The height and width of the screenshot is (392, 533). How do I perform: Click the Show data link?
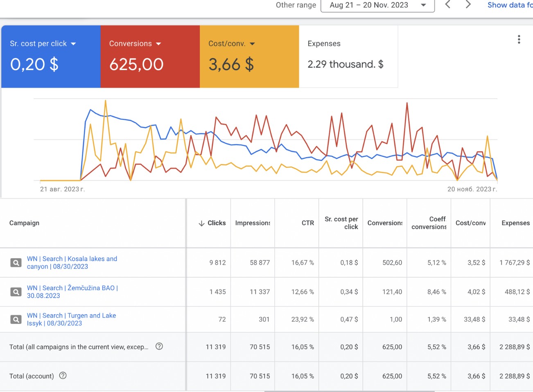coord(510,5)
